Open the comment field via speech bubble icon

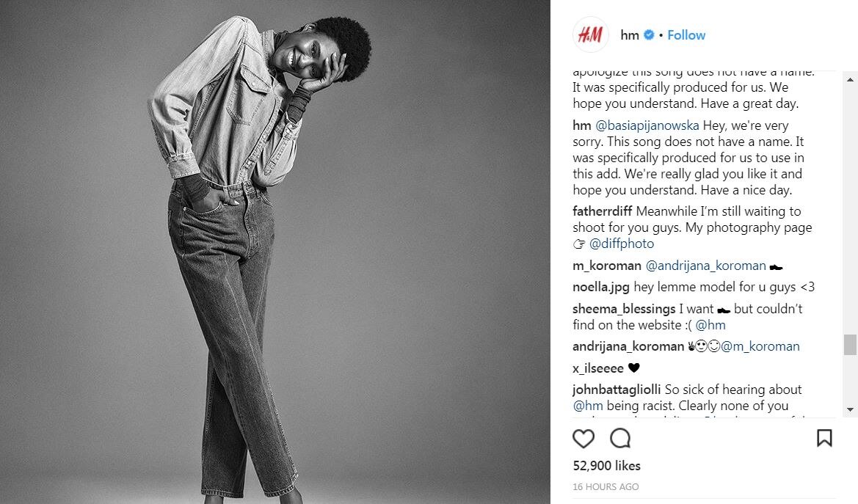coord(620,438)
